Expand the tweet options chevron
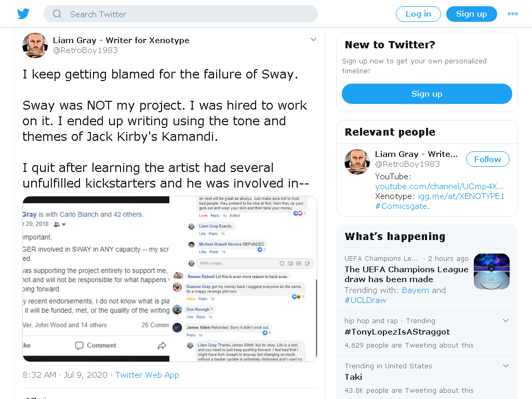The height and width of the screenshot is (399, 532). pos(313,39)
